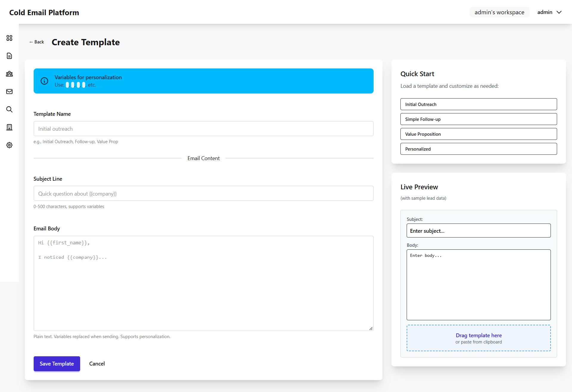Load the Personalized template
Screen dimensions: 572x392
tap(478, 149)
